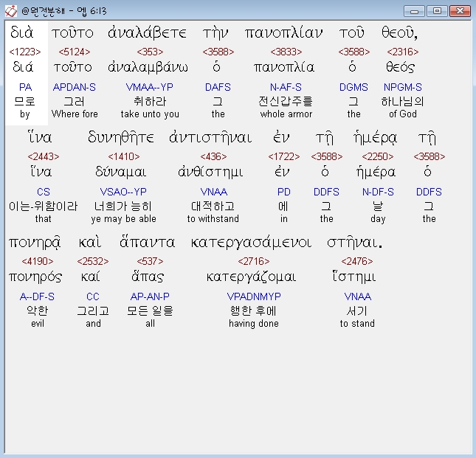Open Strong's number <436>
Screen dimensions: 476x458
tap(213, 156)
